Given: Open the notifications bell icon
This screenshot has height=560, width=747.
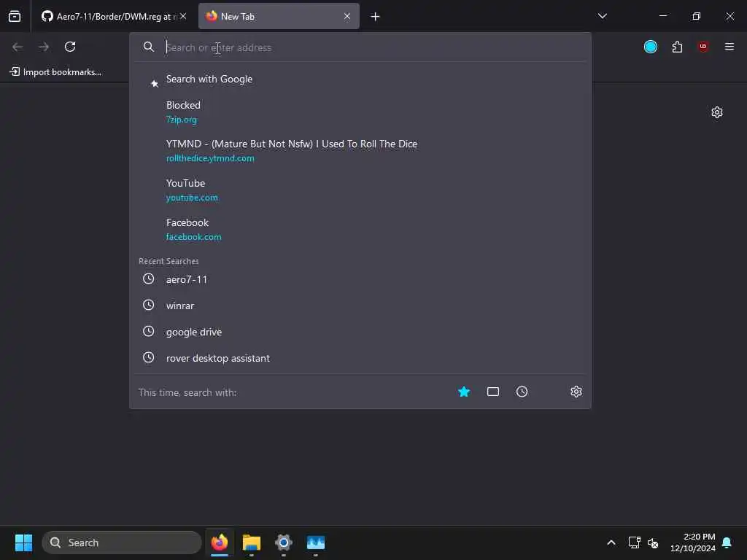Looking at the screenshot, I should (x=727, y=542).
